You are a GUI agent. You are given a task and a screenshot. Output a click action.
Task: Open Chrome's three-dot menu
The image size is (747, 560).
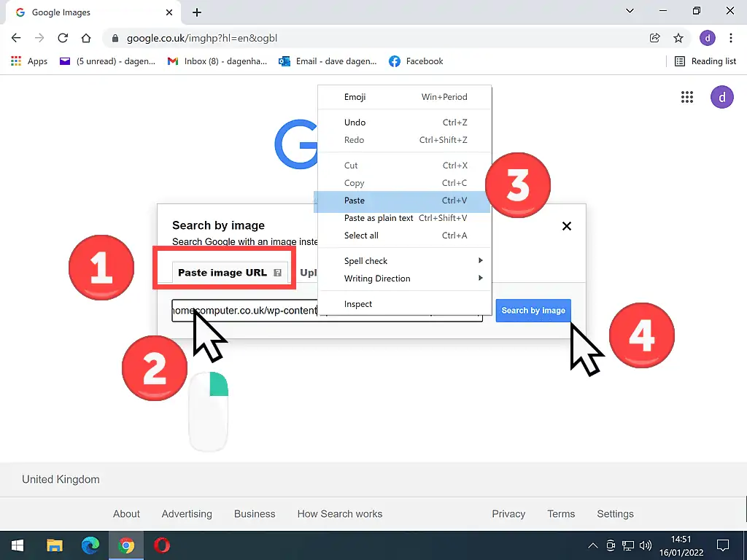(732, 38)
